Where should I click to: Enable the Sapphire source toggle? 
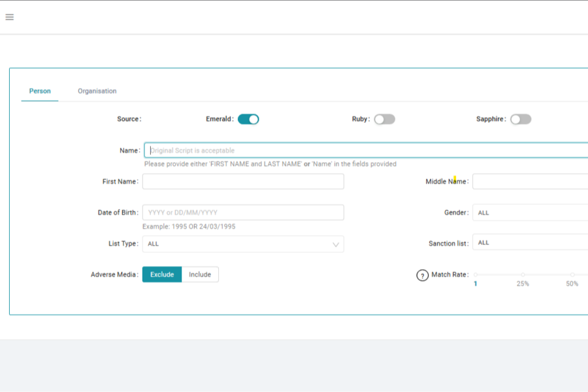point(521,119)
